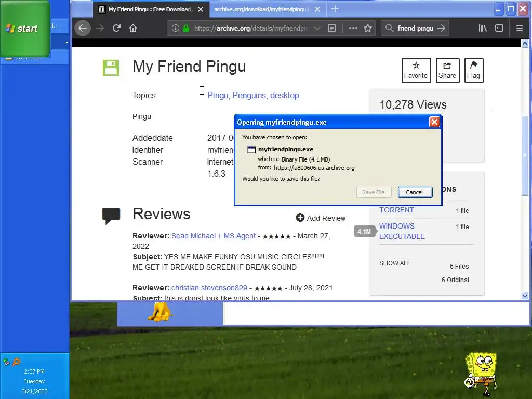Open the Firefox home page
This screenshot has width=532, height=399.
pos(133,28)
